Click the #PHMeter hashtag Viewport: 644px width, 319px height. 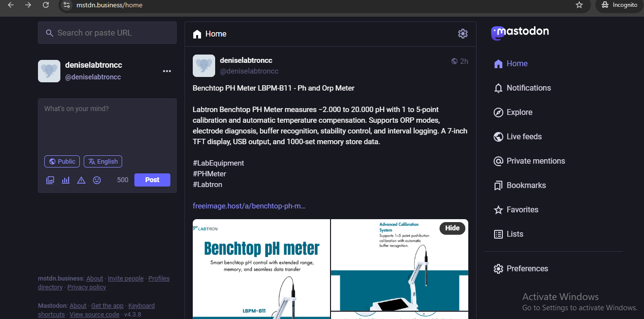(x=209, y=174)
